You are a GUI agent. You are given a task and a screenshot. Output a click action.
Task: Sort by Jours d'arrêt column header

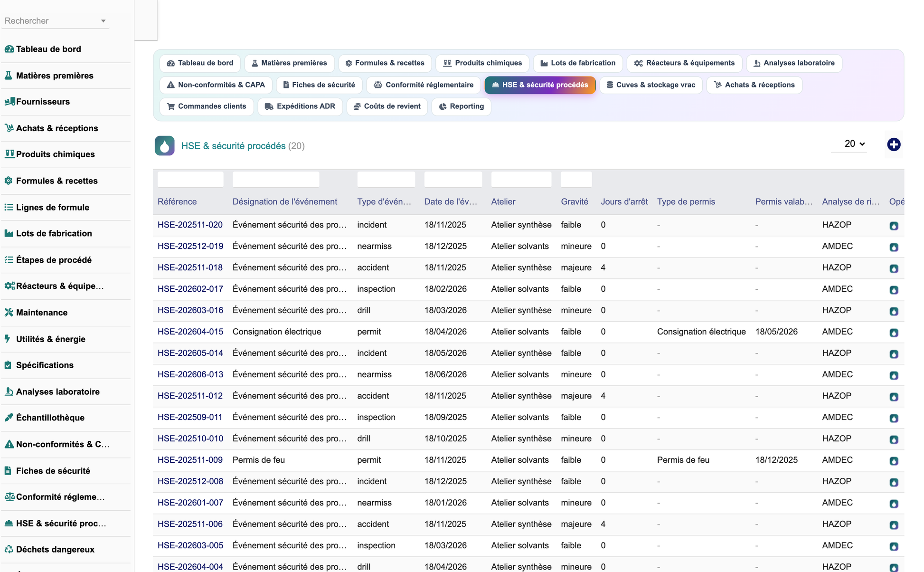click(x=624, y=202)
